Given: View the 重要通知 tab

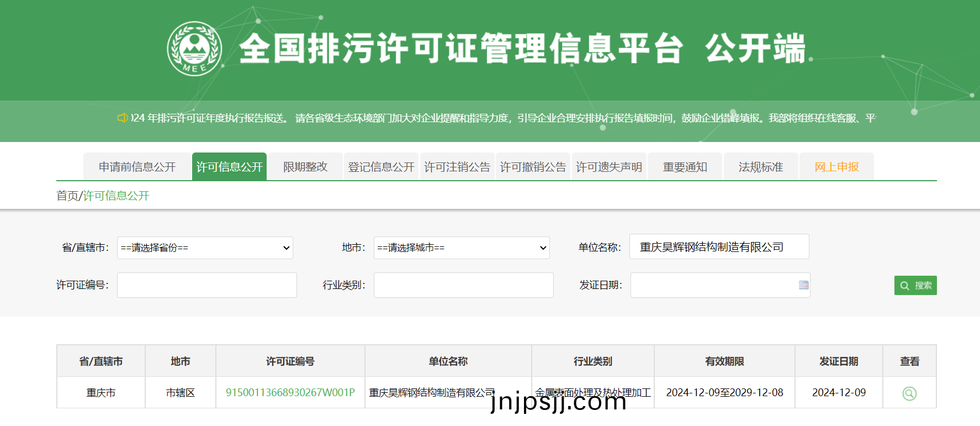Looking at the screenshot, I should pos(685,167).
